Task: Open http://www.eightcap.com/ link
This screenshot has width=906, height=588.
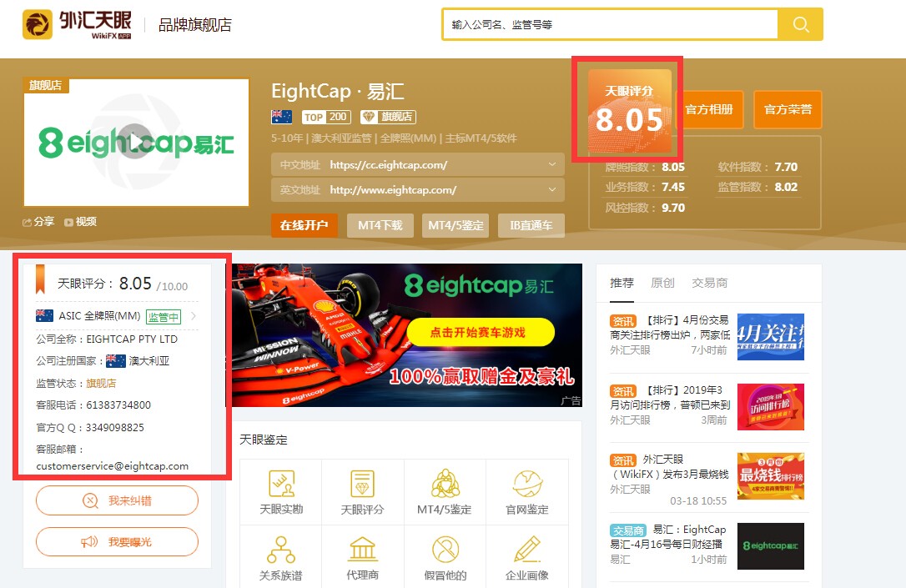Action: pos(393,190)
